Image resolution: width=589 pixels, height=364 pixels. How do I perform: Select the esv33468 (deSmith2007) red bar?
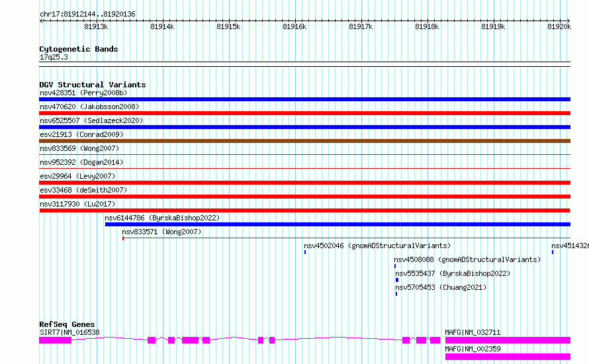(x=304, y=197)
